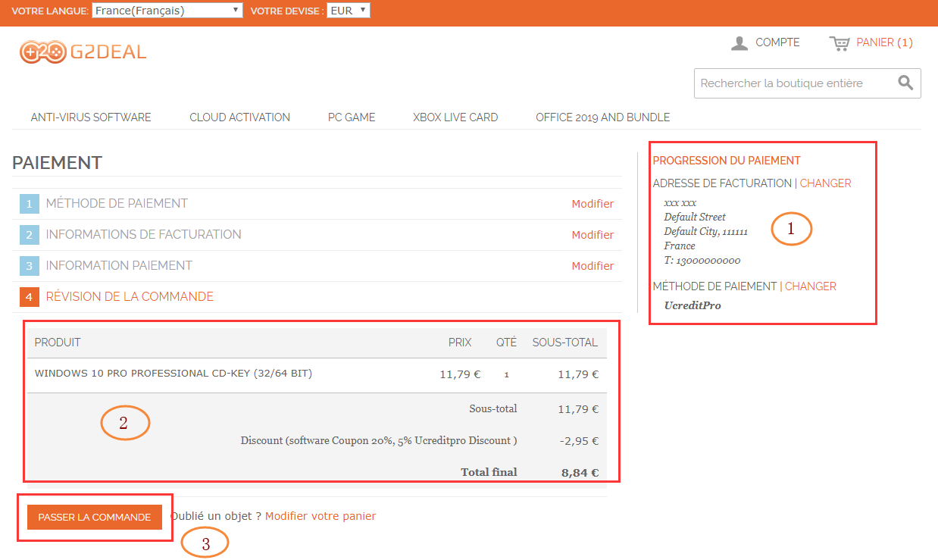This screenshot has width=938, height=560.
Task: Click the PAIEMENT page heading
Action: (x=58, y=163)
